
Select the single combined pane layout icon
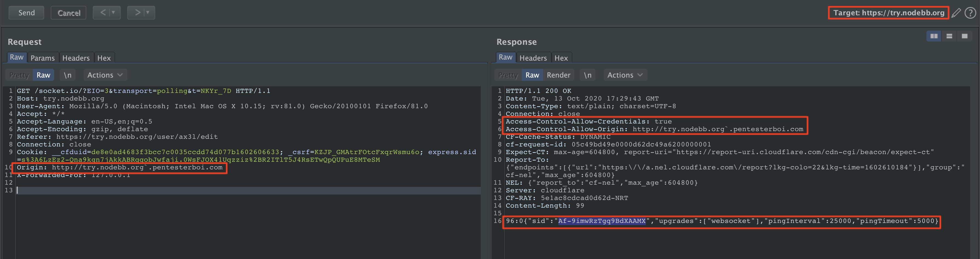(x=964, y=36)
